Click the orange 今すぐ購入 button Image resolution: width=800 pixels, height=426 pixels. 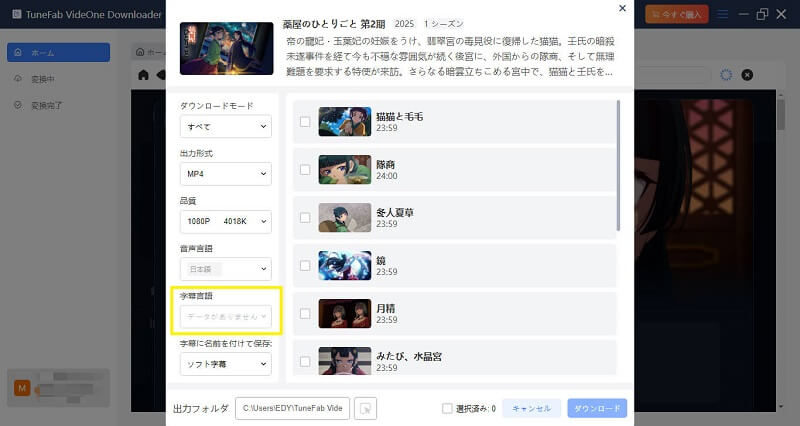(677, 14)
